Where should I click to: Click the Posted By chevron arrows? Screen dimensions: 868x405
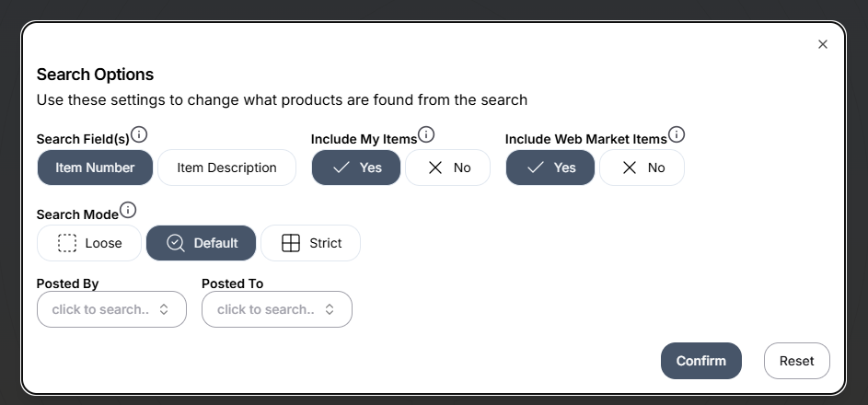164,309
